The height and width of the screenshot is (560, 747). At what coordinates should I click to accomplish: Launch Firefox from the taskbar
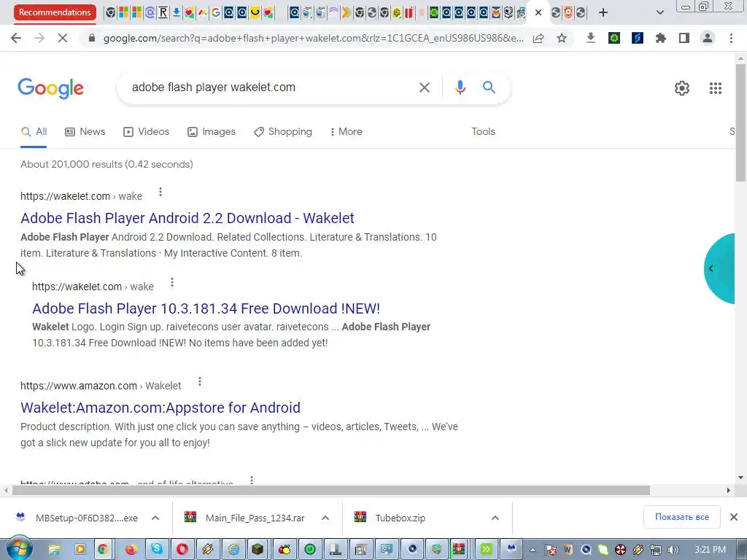(x=131, y=550)
